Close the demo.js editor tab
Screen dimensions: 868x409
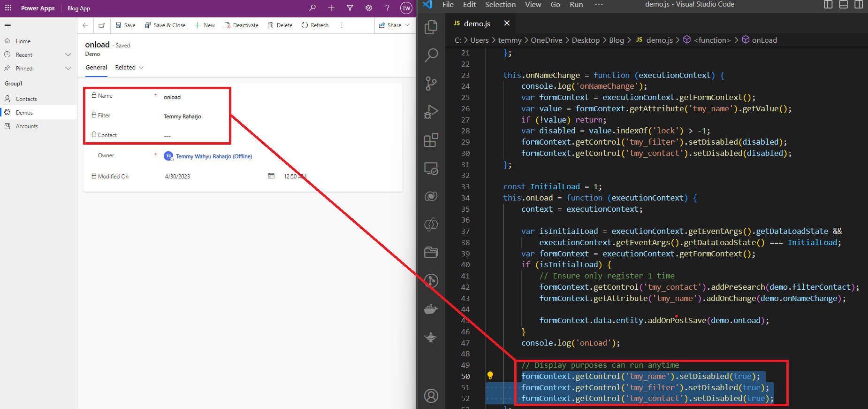pyautogui.click(x=507, y=23)
